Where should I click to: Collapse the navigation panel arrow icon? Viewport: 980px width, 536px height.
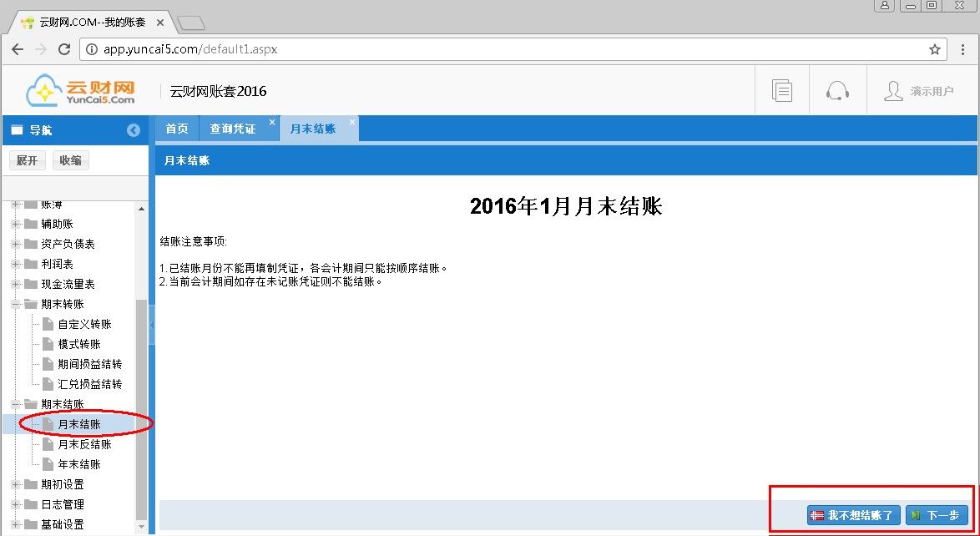click(x=134, y=130)
